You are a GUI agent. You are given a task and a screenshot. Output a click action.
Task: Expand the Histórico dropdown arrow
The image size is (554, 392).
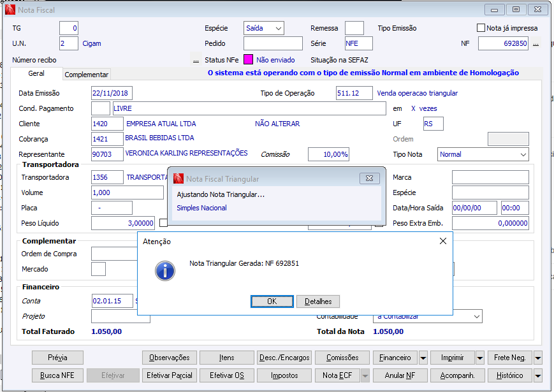[x=538, y=375]
